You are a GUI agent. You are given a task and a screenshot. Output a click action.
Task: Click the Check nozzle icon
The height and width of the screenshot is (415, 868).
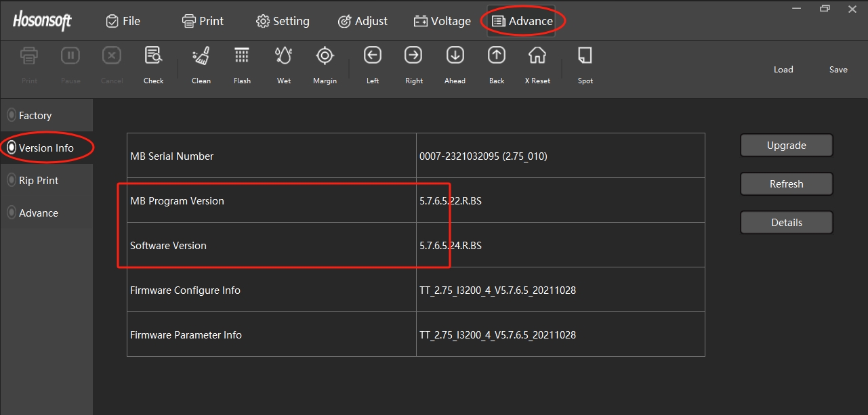(x=154, y=57)
